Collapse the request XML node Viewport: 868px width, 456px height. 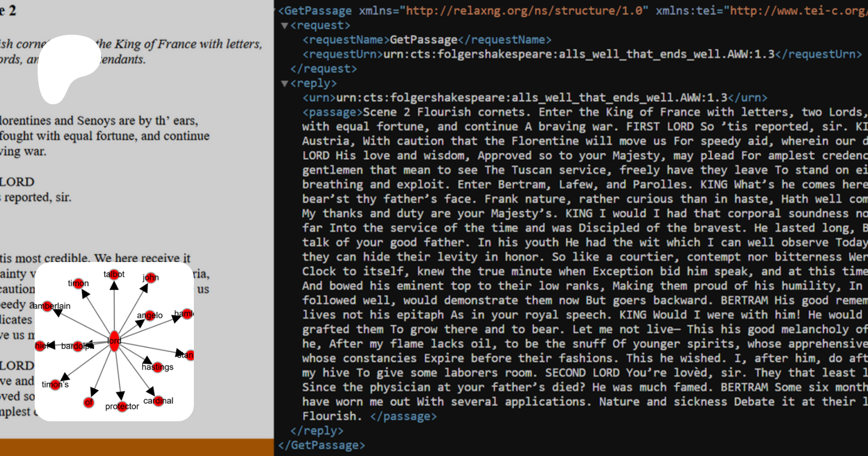tap(285, 26)
